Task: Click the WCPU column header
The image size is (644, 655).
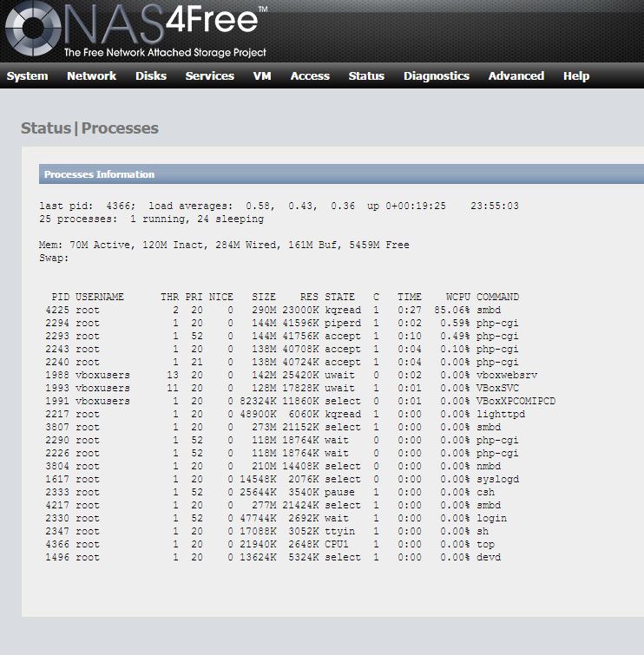Action: 458,297
